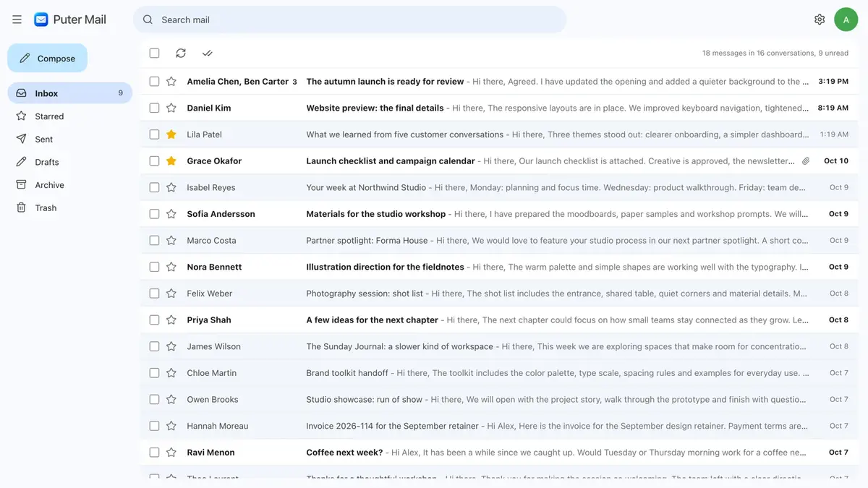Open 'Partner spotlight: Forma House' email
The width and height of the screenshot is (868, 488).
(x=499, y=241)
